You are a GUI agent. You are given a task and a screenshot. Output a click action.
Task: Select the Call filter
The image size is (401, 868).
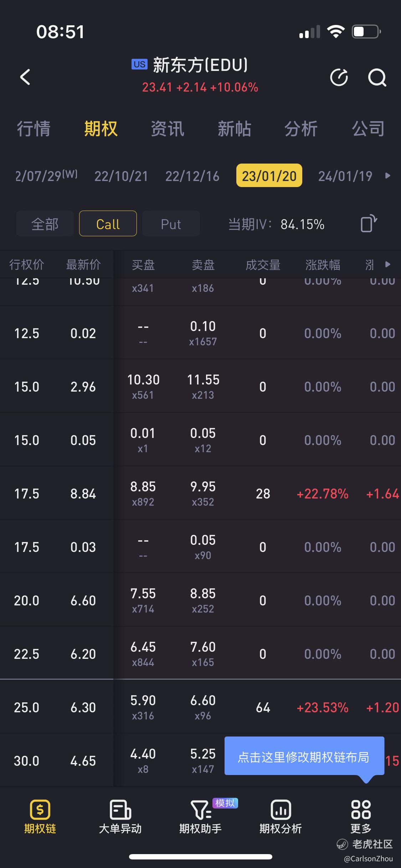(108, 224)
